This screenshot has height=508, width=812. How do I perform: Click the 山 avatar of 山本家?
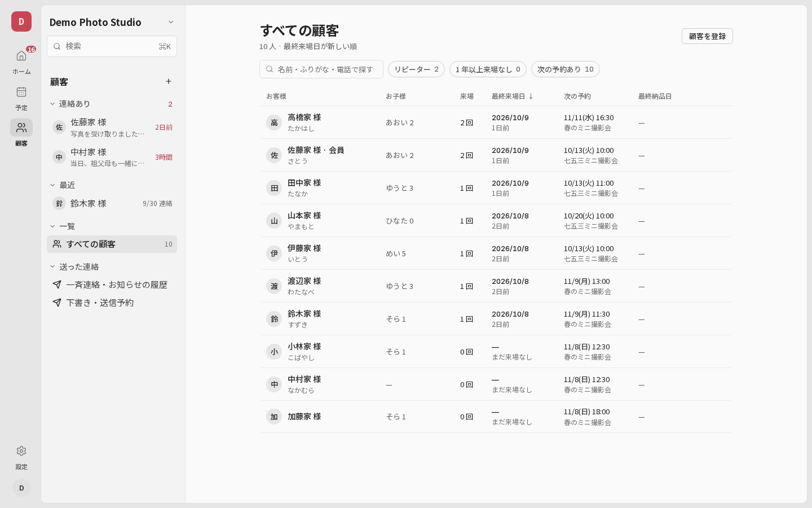coord(274,221)
